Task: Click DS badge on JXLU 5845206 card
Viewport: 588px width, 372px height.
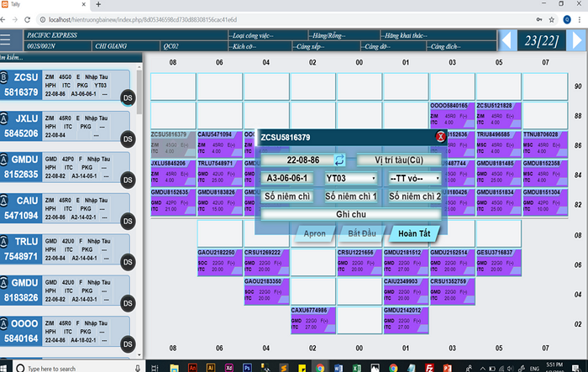Action: click(128, 139)
